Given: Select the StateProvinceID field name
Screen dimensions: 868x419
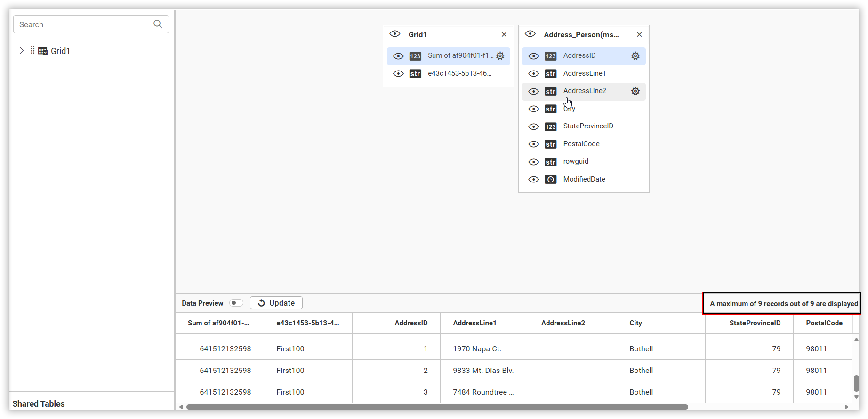Looking at the screenshot, I should pos(588,126).
